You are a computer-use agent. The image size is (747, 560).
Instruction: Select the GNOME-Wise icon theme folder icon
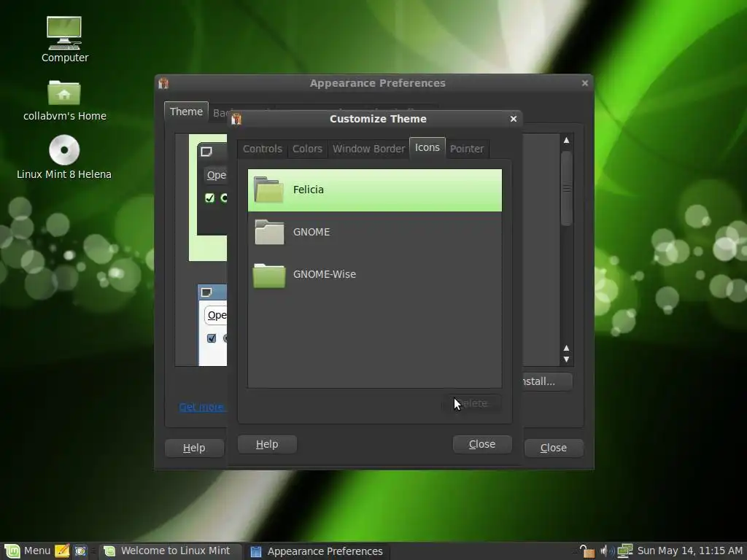pos(269,275)
